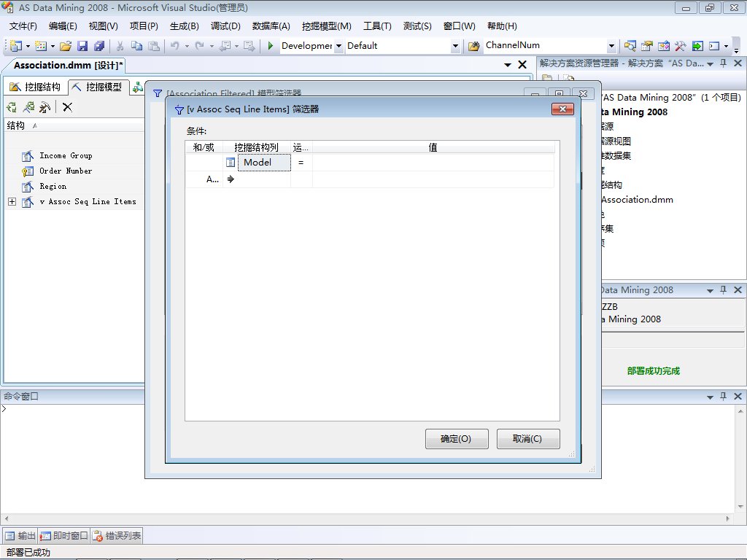
Task: Select Association.dmm in Solution Explorer
Action: pyautogui.click(x=637, y=200)
